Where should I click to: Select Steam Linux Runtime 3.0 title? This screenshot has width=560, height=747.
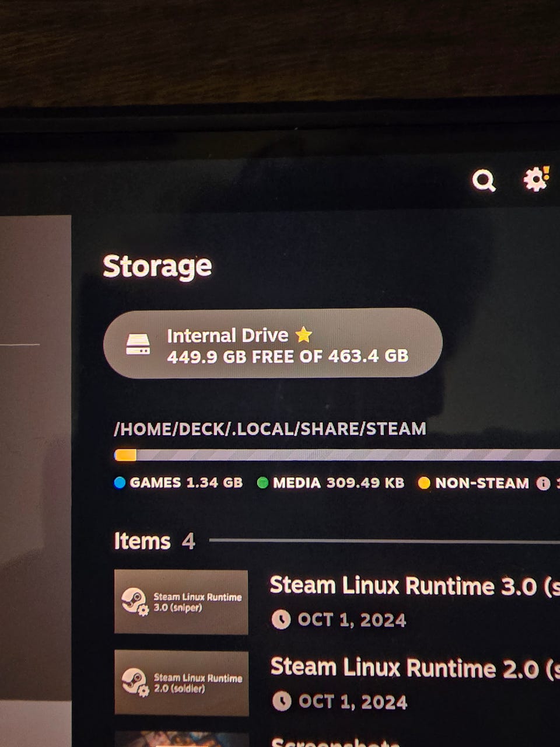[x=414, y=586]
